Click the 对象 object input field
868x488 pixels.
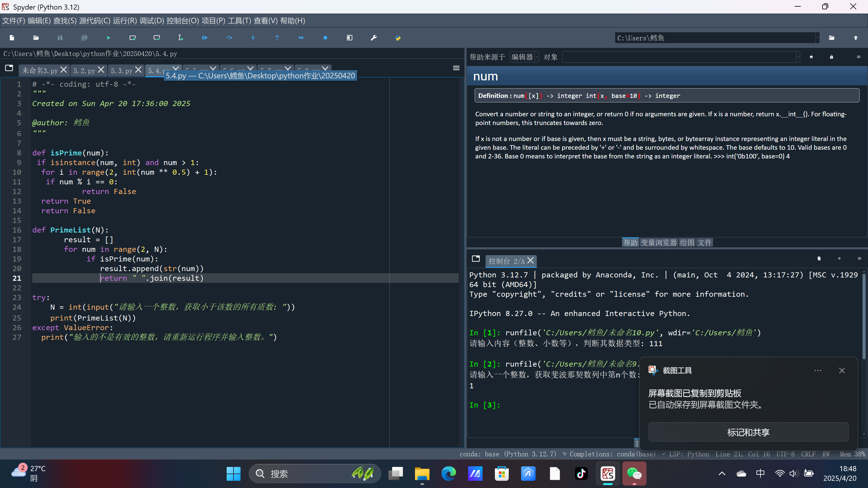(679, 57)
